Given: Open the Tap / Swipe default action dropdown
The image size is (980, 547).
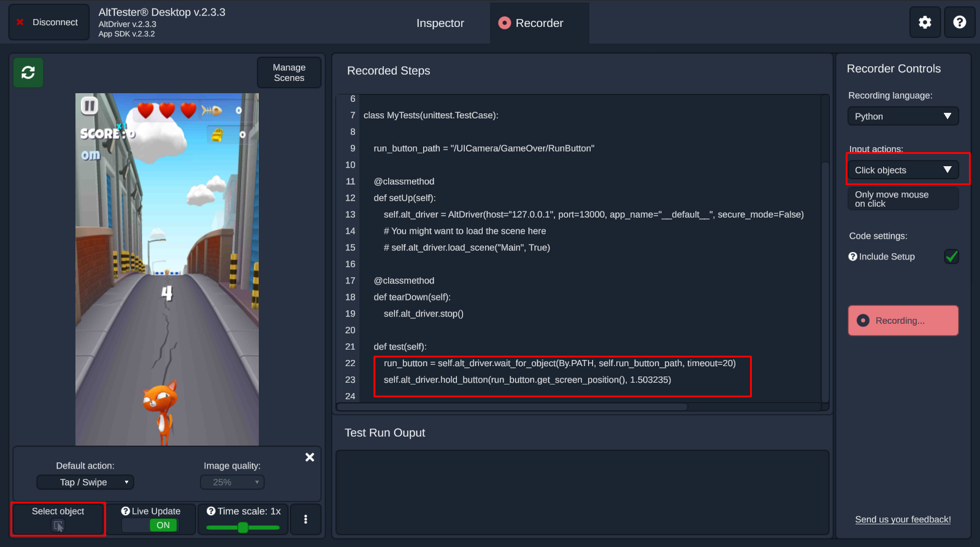Looking at the screenshot, I should (x=85, y=482).
